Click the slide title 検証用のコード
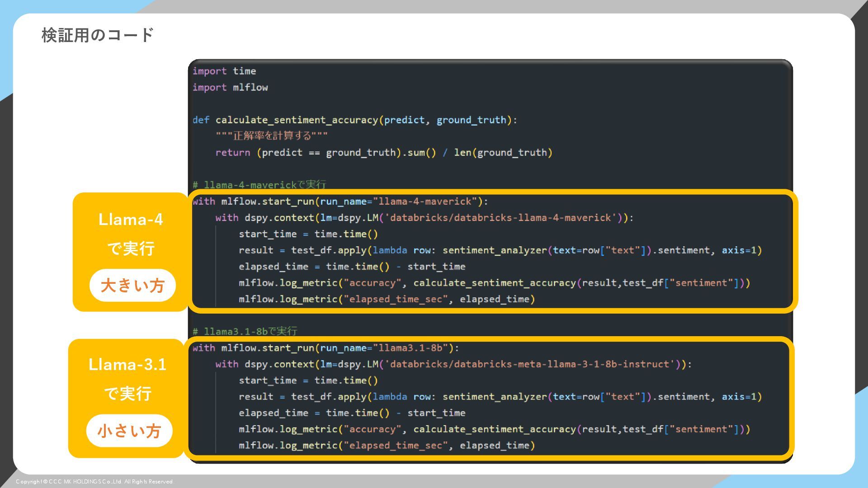The image size is (868, 488). click(x=98, y=35)
